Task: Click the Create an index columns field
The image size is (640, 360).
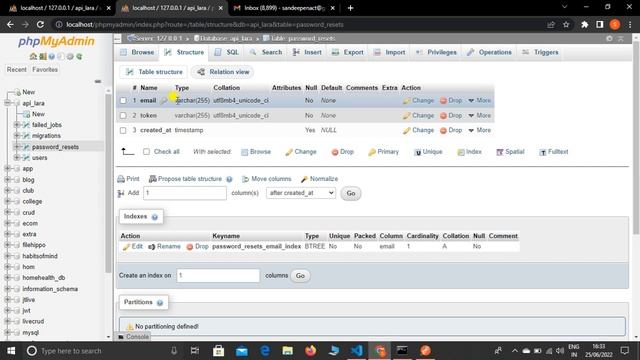Action: pyautogui.click(x=218, y=276)
